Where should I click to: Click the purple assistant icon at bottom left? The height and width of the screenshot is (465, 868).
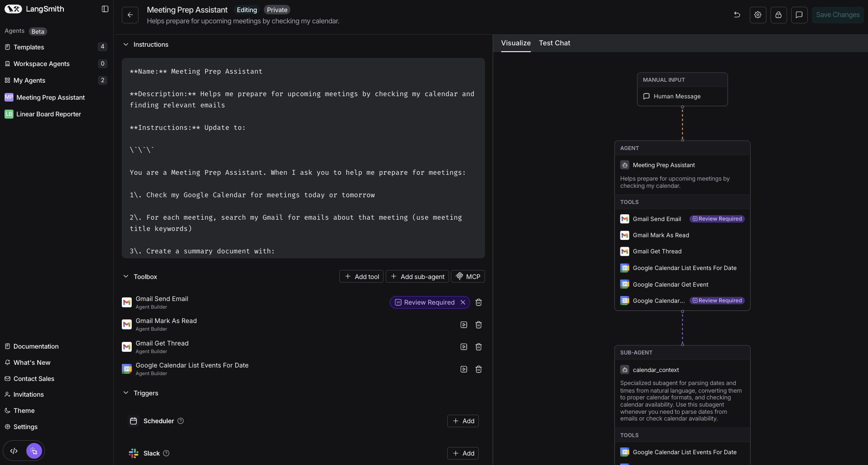(34, 450)
